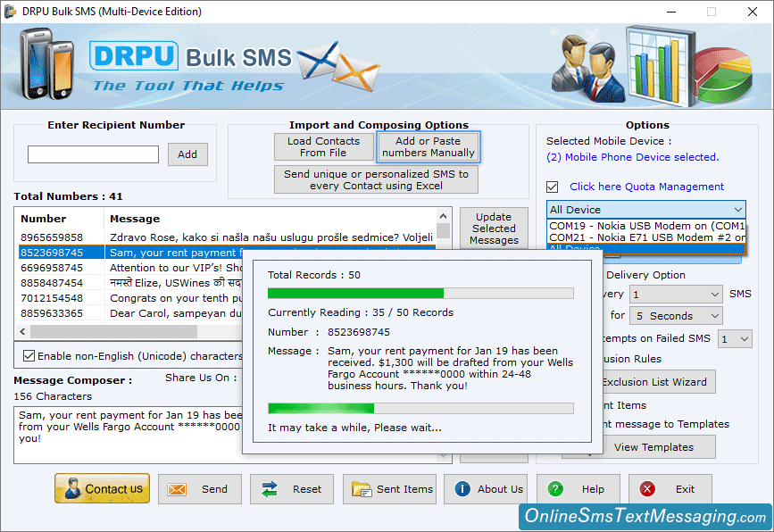The width and height of the screenshot is (774, 532).
Task: Click the Zdravo Rose message cell
Action: pos(271,237)
